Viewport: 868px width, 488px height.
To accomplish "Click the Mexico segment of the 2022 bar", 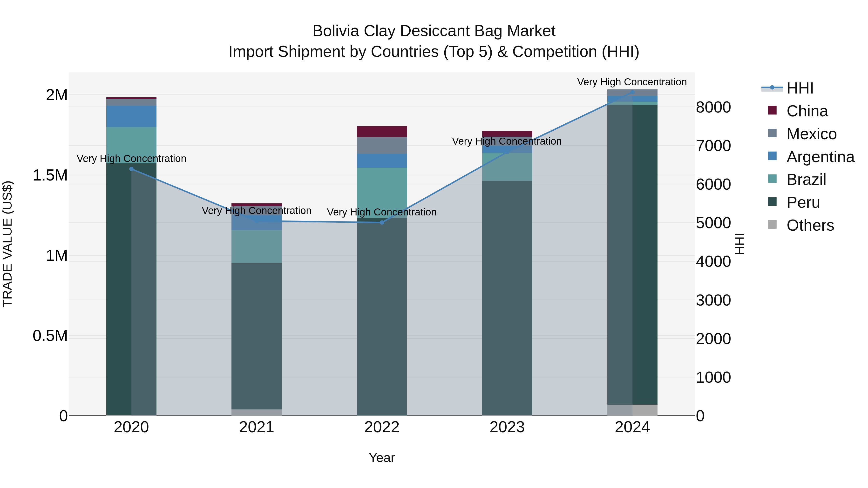I will (382, 146).
